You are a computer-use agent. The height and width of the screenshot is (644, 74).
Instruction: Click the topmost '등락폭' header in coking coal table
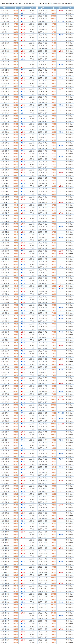[61, 8]
